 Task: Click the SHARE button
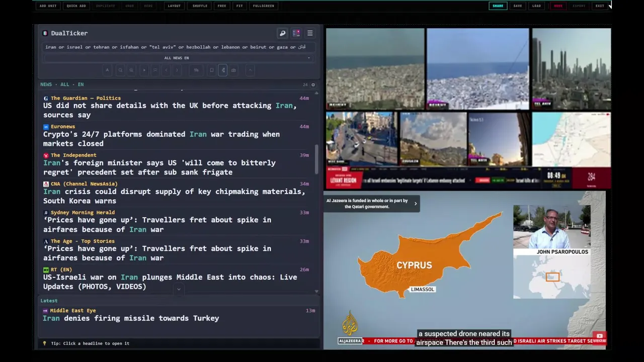tap(498, 6)
